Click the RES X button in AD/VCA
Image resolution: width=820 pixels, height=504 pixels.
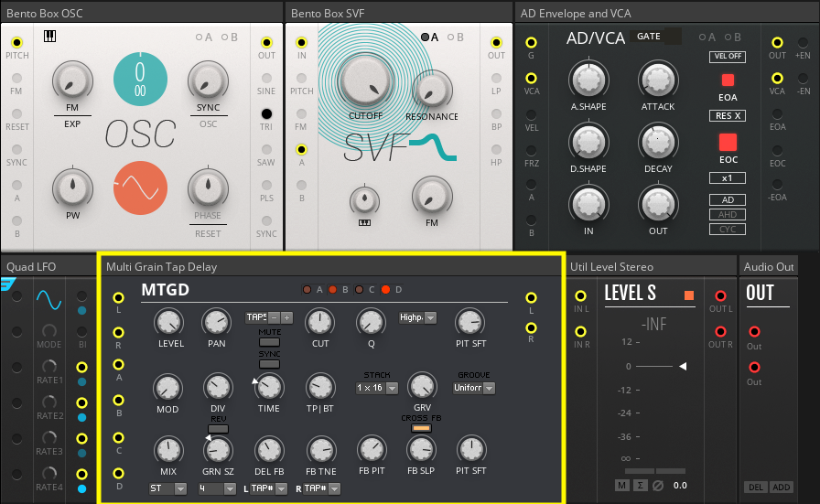(x=728, y=115)
